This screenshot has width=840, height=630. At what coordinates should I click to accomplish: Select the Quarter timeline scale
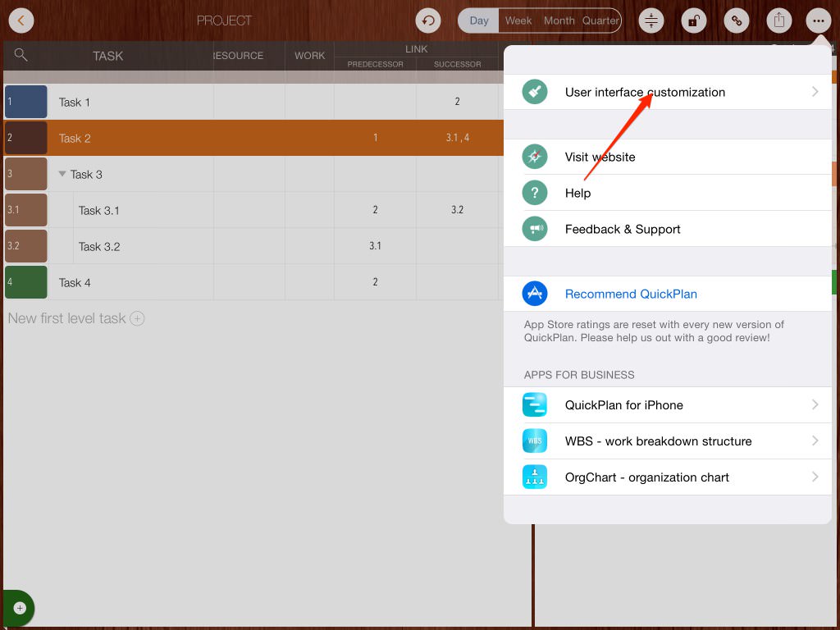click(x=600, y=21)
